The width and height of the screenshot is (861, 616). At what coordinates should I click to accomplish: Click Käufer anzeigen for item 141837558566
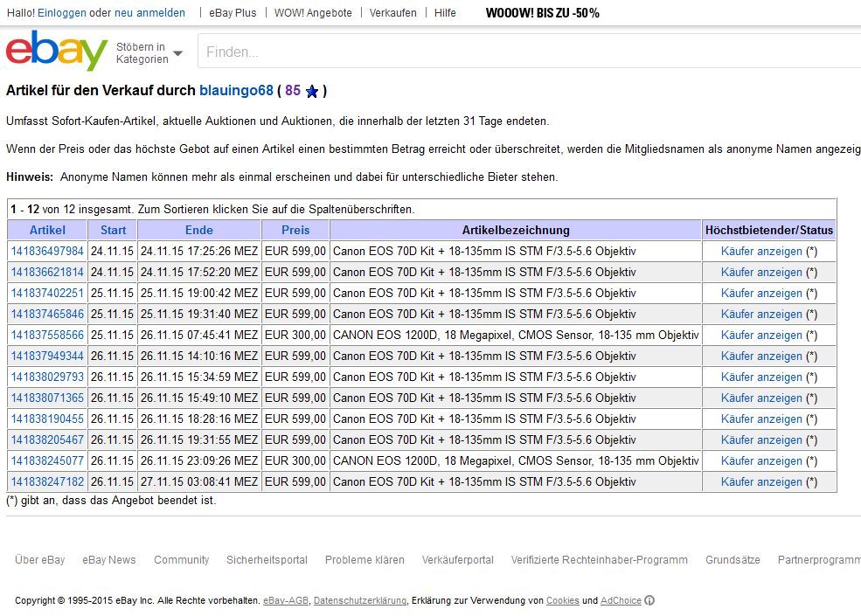coord(761,335)
